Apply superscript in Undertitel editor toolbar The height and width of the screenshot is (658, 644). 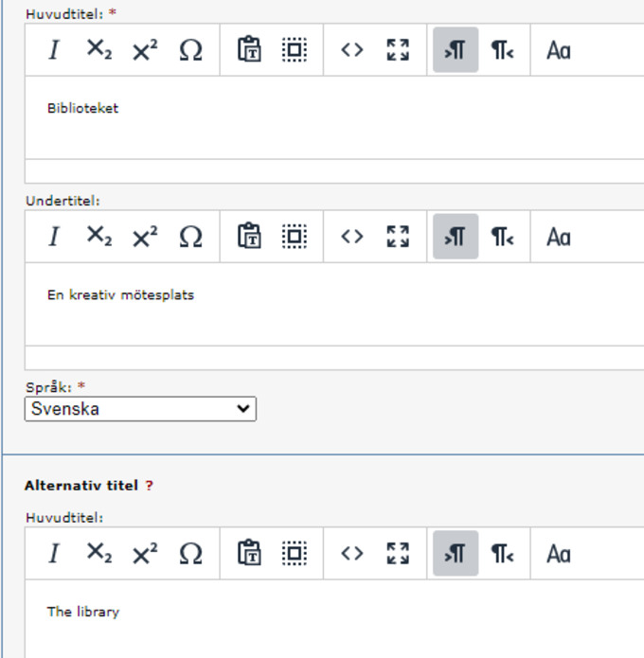pyautogui.click(x=145, y=237)
